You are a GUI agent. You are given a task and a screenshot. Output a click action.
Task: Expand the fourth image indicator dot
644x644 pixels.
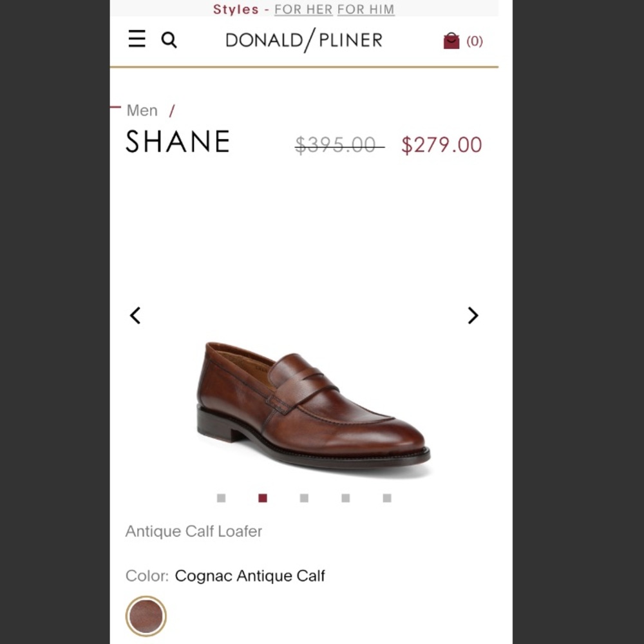(345, 498)
